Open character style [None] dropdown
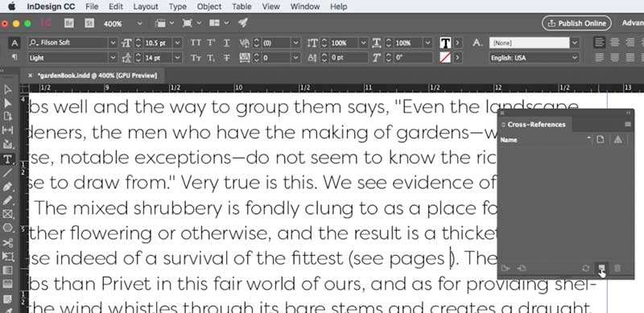644x313 pixels. coord(575,43)
